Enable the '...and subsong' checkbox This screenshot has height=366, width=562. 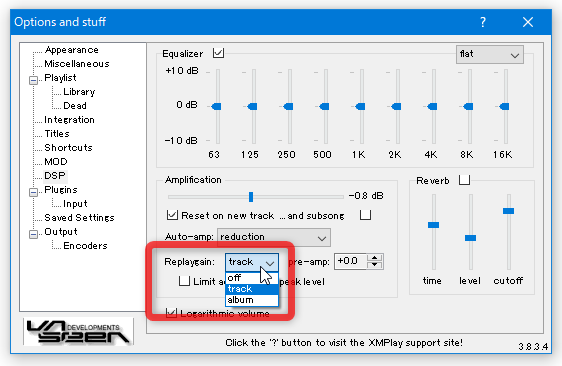[365, 215]
